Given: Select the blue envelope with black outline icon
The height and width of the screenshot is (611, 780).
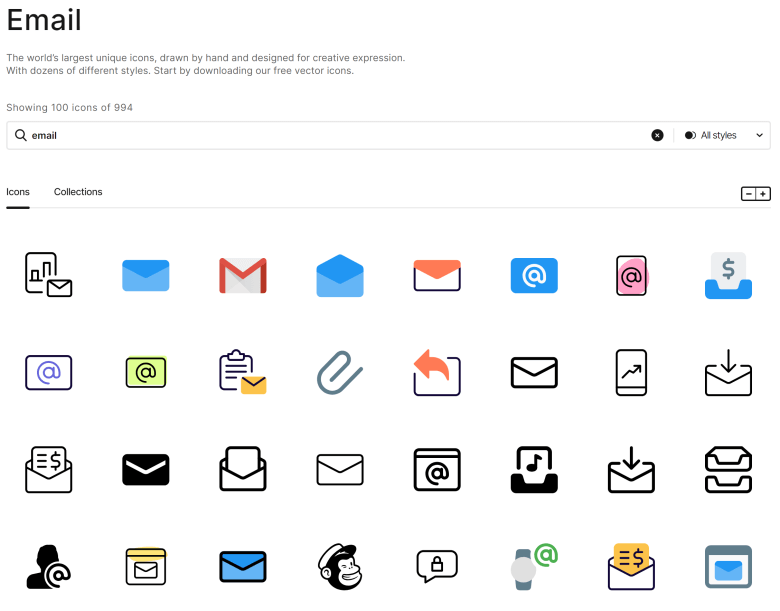Looking at the screenshot, I should (243, 567).
